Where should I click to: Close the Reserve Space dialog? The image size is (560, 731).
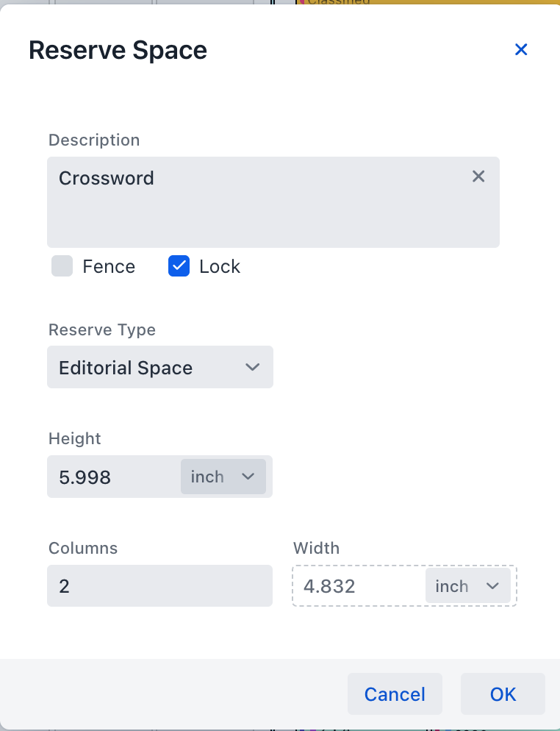(x=521, y=49)
